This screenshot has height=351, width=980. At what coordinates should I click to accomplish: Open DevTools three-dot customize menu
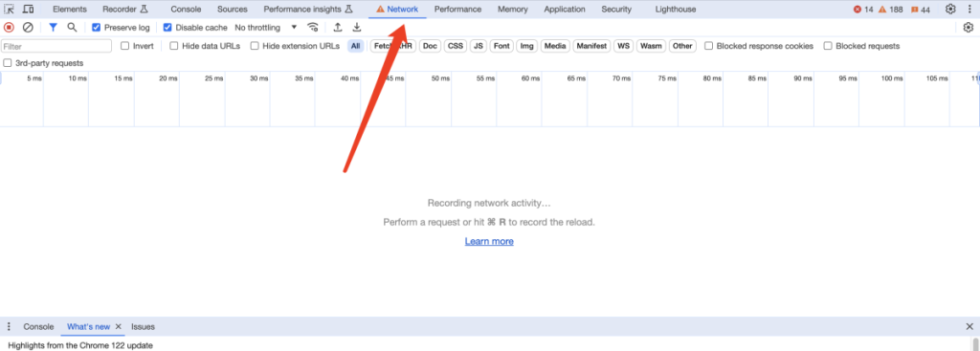pos(969,10)
